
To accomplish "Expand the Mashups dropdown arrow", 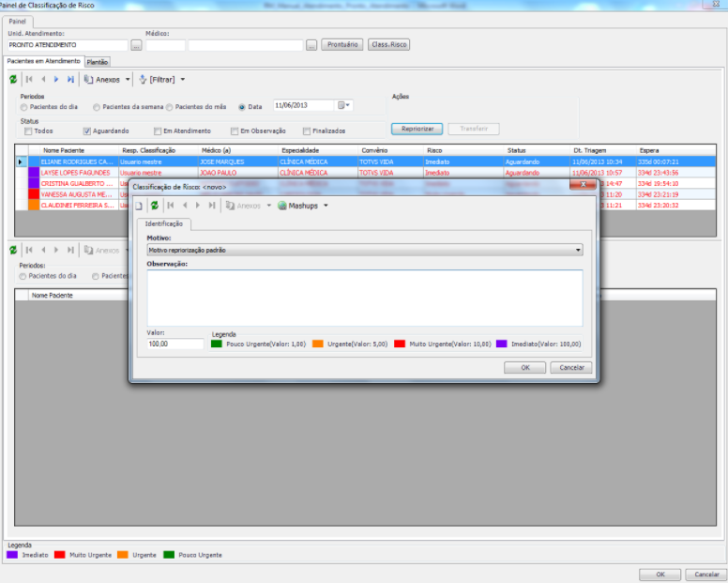I will [x=326, y=206].
